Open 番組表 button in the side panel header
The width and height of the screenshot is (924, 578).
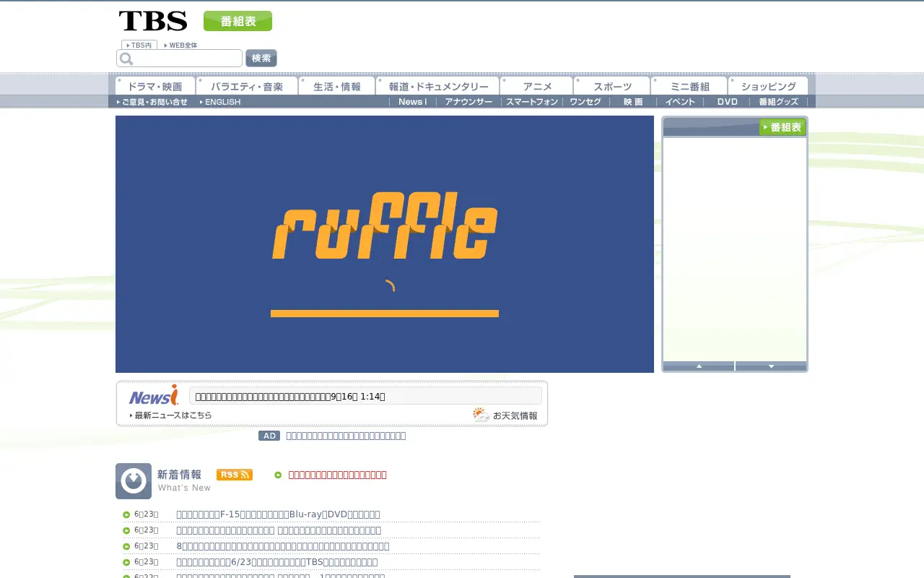[783, 127]
